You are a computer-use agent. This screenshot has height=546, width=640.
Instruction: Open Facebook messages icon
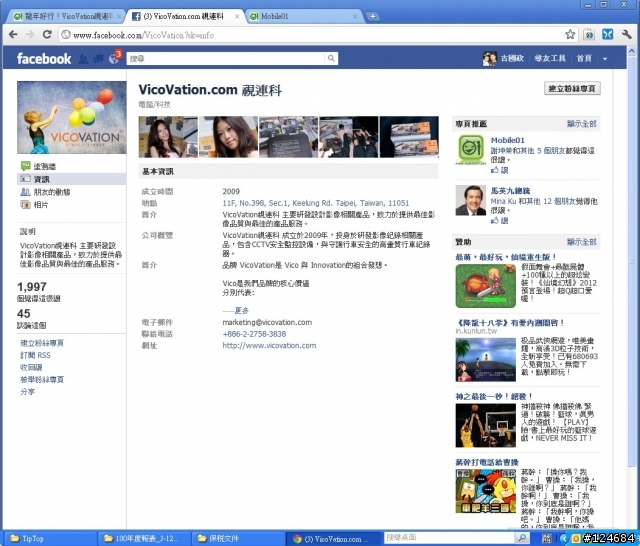[98, 59]
